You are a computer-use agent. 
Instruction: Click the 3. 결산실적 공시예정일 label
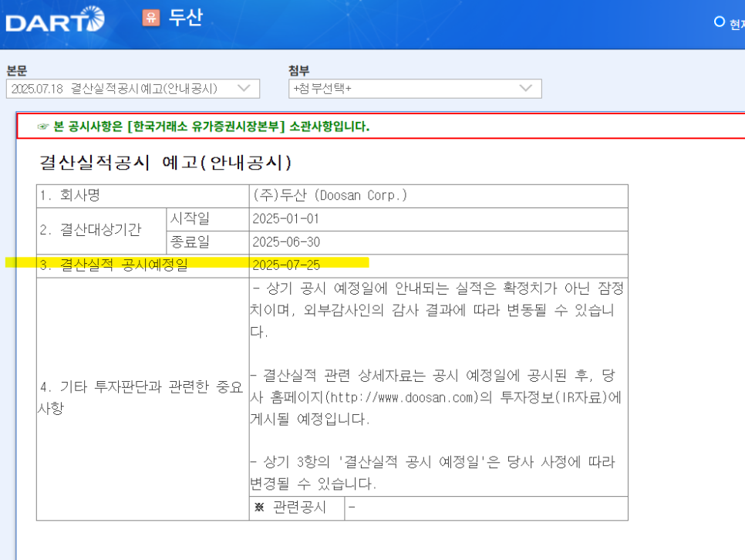[x=114, y=265]
